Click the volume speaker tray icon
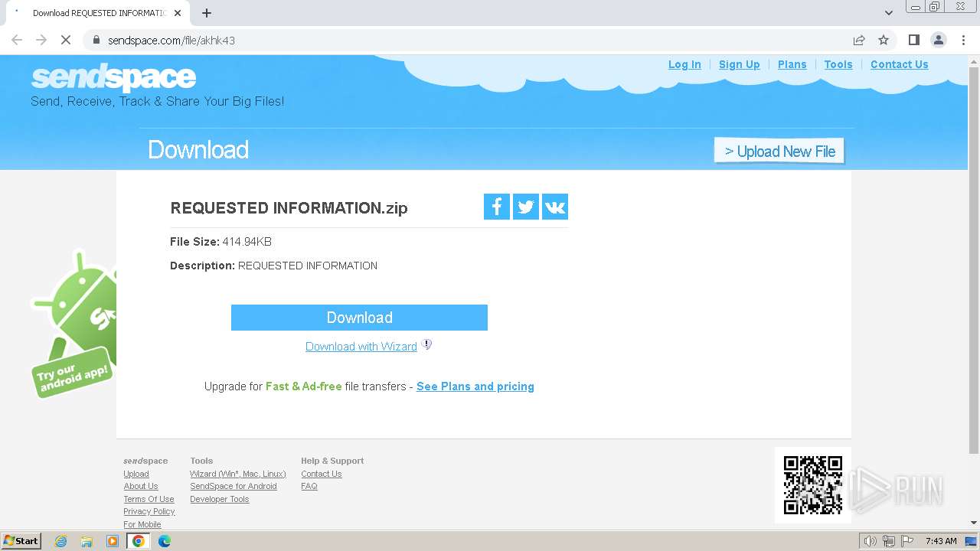980x551 pixels. click(x=871, y=541)
